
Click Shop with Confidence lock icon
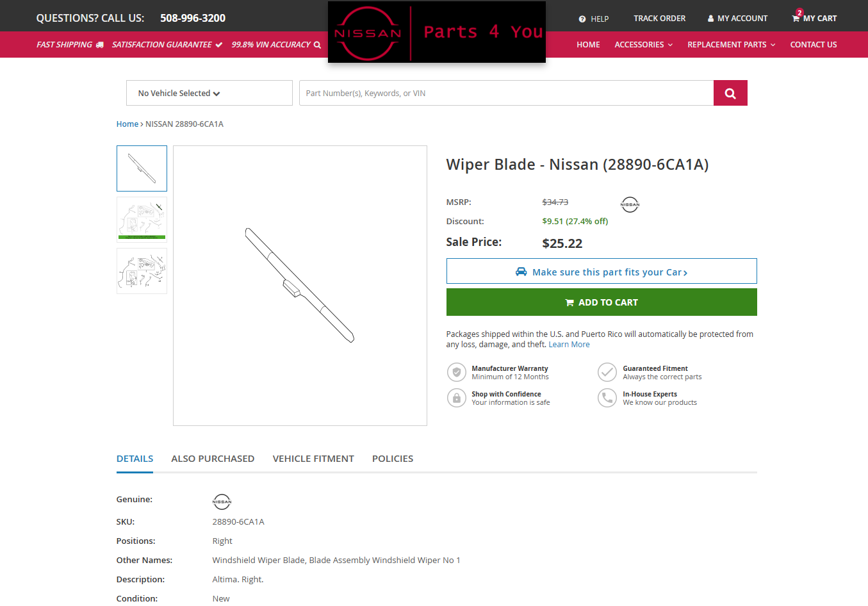pos(456,398)
